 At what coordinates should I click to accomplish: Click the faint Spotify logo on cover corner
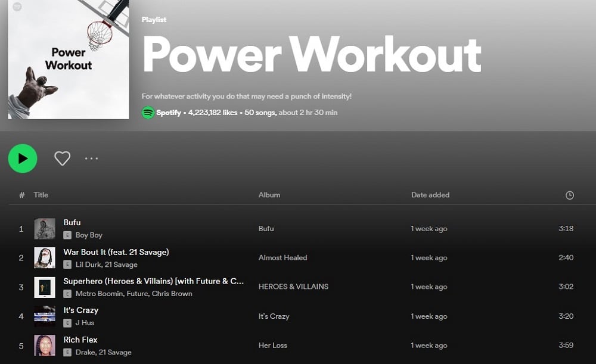pos(17,7)
